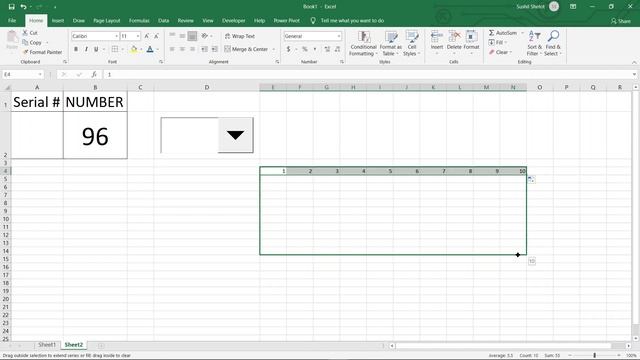Select Bottom Align icon

click(x=192, y=36)
